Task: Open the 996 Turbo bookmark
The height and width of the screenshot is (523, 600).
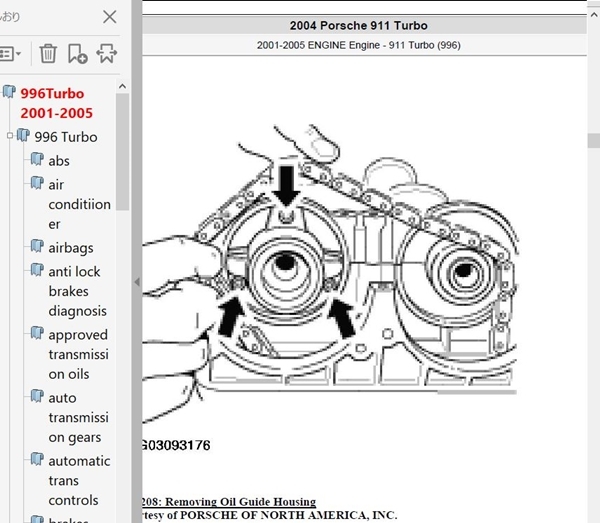Action: (x=66, y=137)
